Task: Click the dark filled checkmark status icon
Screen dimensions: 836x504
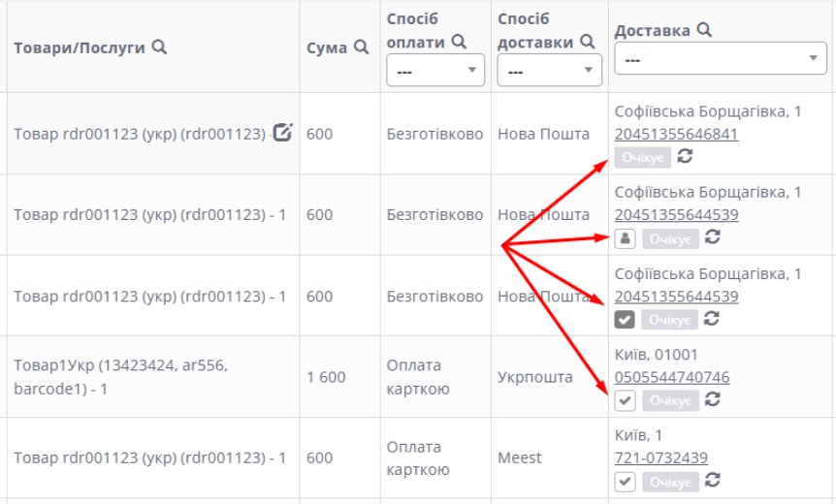Action: [x=626, y=319]
